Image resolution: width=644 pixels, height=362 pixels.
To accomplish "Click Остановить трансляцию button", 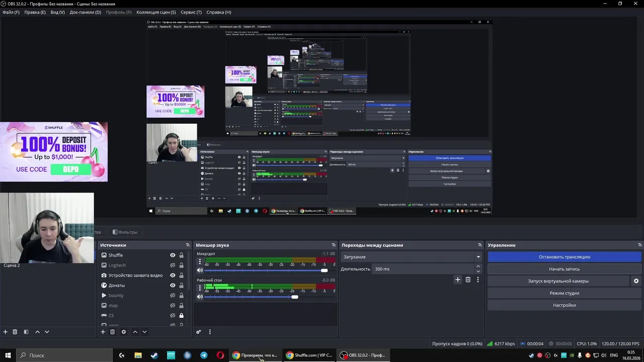I will [x=565, y=257].
